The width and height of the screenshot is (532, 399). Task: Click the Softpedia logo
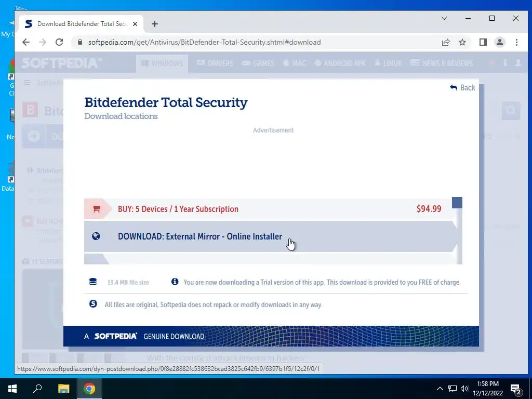(61, 63)
